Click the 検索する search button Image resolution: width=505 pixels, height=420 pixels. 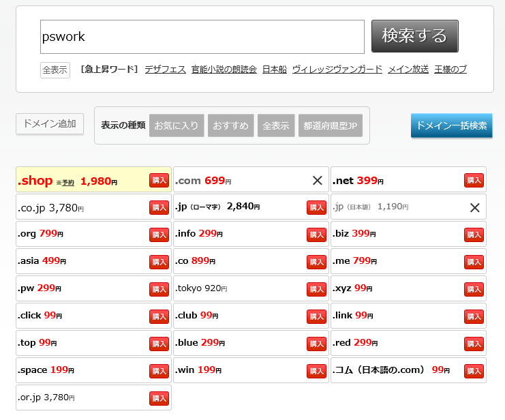414,36
